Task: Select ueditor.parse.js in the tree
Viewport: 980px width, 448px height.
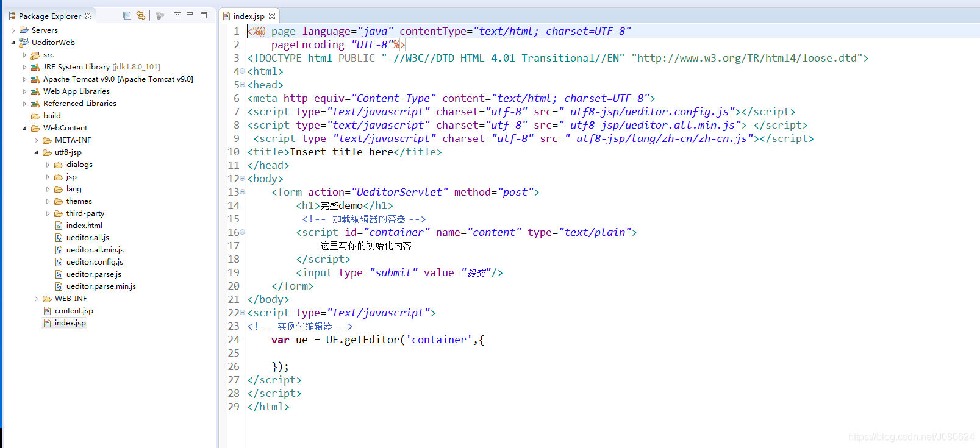Action: tap(94, 274)
